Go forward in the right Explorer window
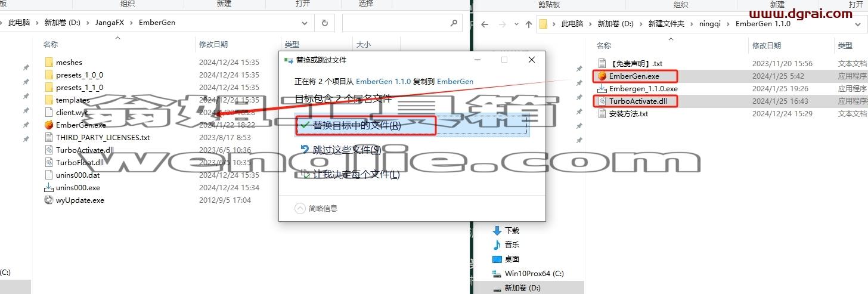Screen dimensions: 868x294 pos(502,24)
